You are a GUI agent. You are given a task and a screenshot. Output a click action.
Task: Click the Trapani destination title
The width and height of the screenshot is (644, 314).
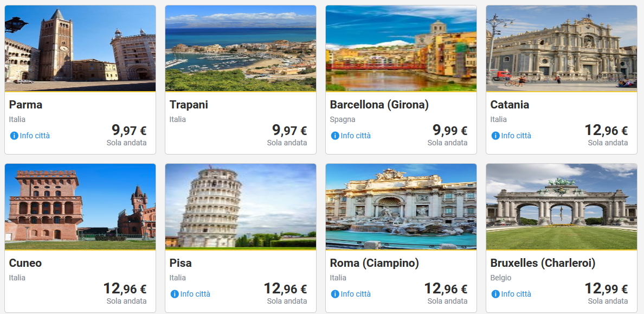point(189,105)
